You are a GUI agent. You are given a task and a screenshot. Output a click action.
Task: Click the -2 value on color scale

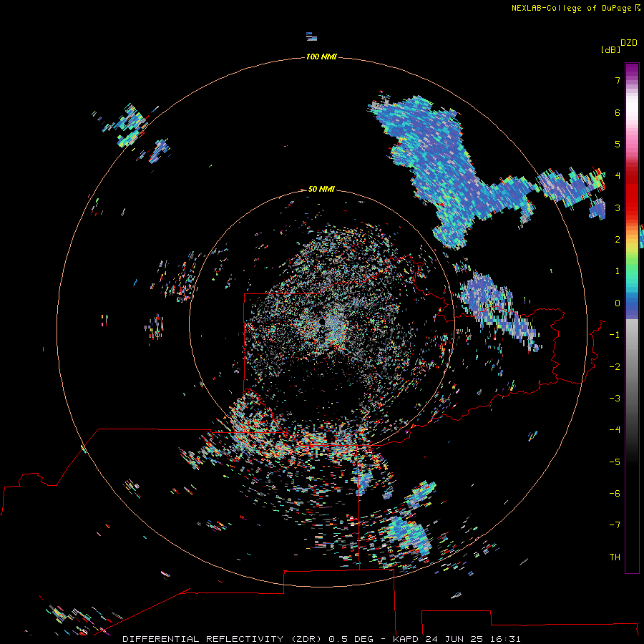pos(615,367)
